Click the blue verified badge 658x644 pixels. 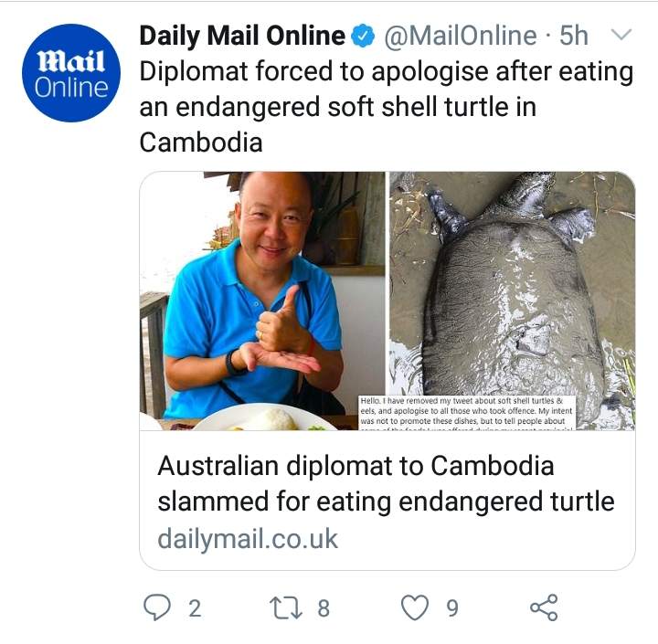click(363, 36)
